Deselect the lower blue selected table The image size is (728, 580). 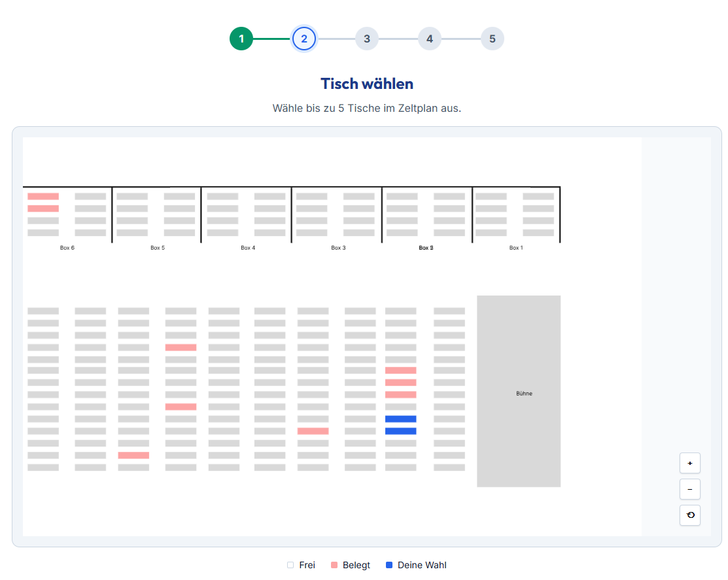(x=400, y=431)
